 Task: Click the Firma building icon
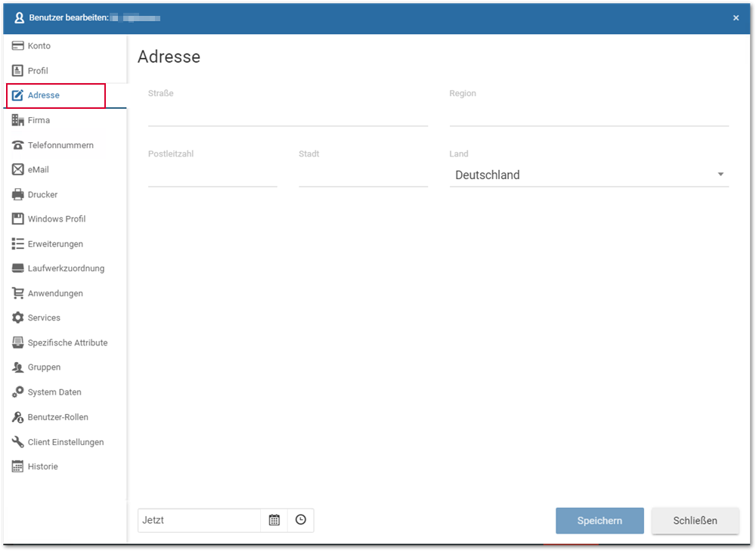pos(18,120)
